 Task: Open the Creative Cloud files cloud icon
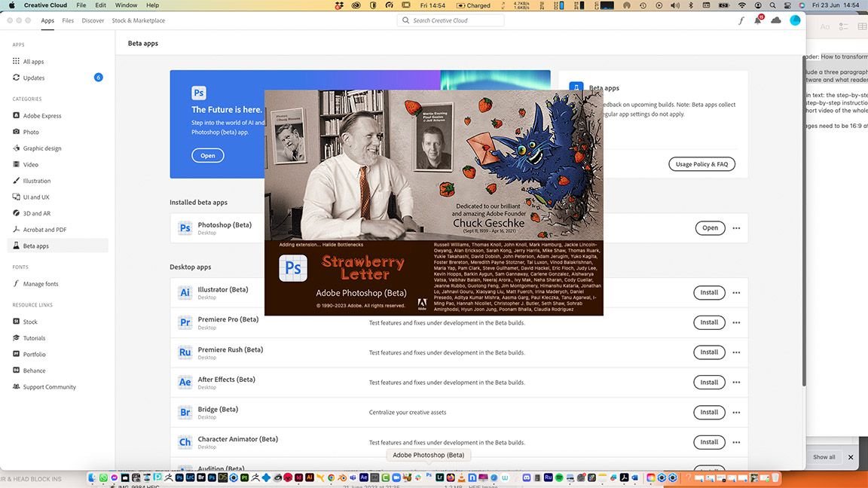[x=776, y=20]
